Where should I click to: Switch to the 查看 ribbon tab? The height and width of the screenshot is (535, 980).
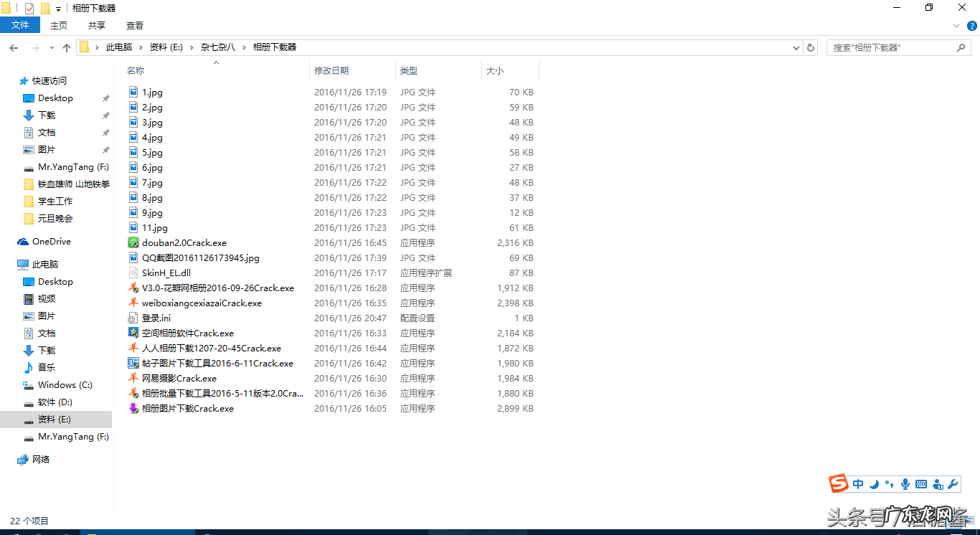pos(135,25)
